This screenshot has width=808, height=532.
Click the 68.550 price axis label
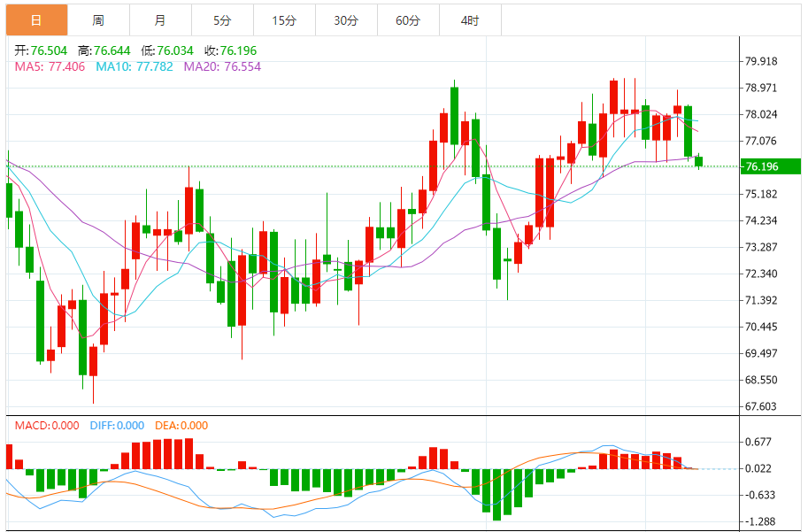pos(761,380)
